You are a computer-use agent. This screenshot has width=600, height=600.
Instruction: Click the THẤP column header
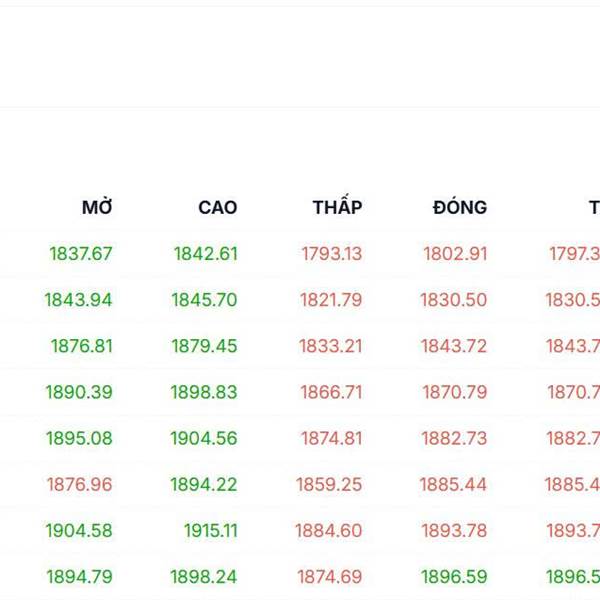[x=337, y=208]
